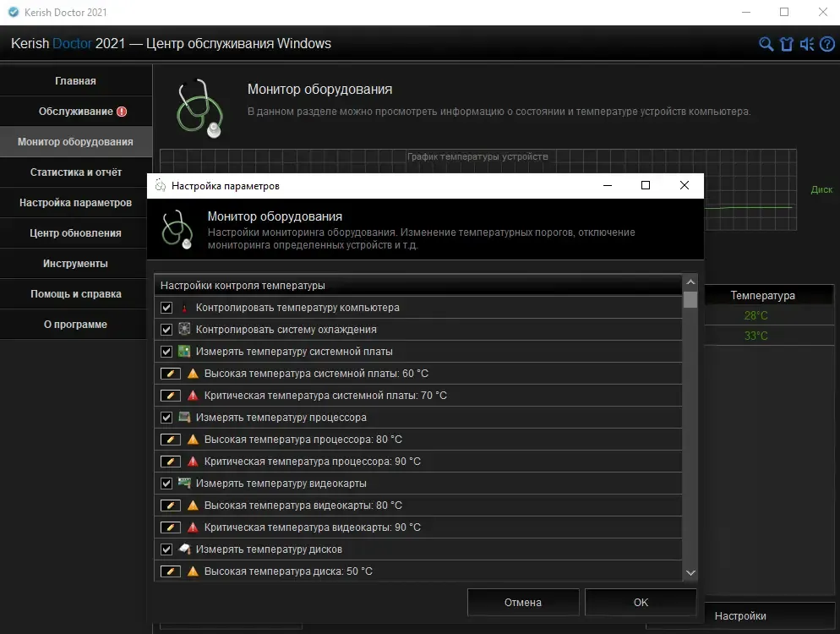Click Температура column header in main window

(763, 295)
